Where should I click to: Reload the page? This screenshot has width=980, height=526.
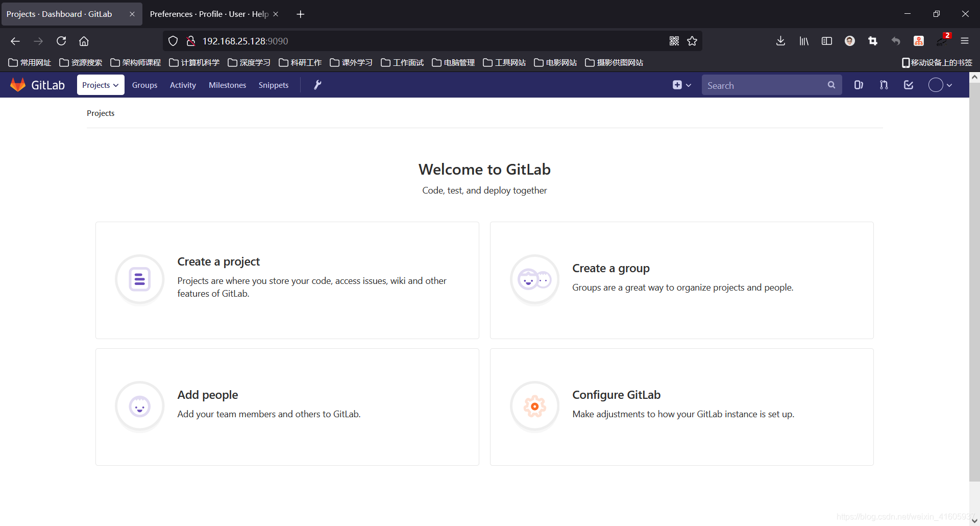click(x=61, y=41)
